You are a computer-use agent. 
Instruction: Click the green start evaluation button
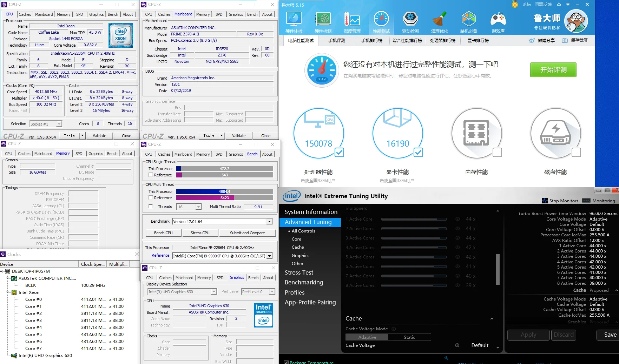[x=553, y=70]
